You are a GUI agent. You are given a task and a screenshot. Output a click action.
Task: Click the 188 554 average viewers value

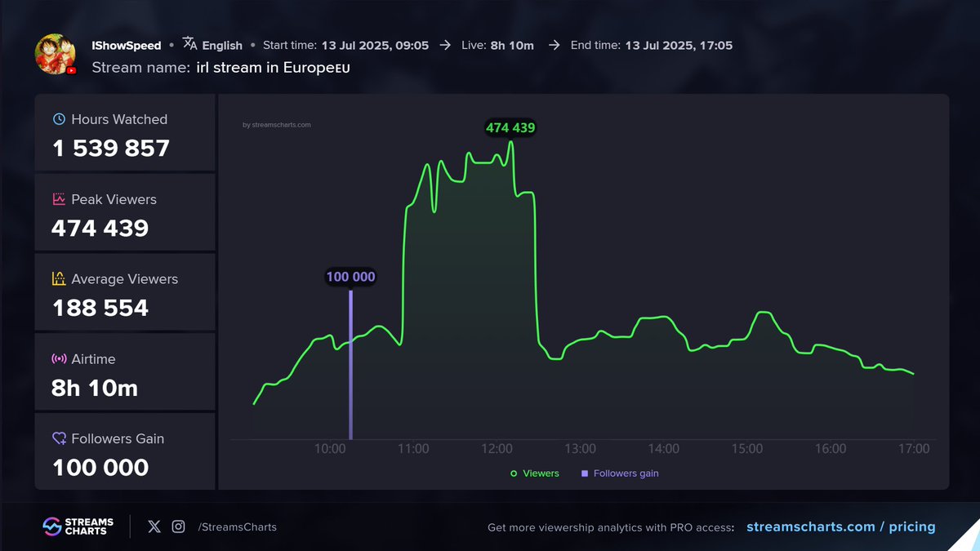(x=100, y=308)
